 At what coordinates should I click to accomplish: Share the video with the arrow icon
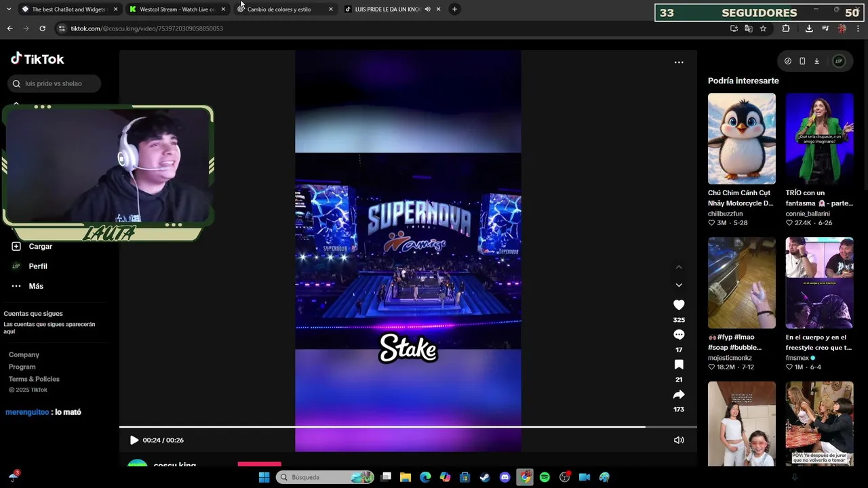(x=679, y=394)
